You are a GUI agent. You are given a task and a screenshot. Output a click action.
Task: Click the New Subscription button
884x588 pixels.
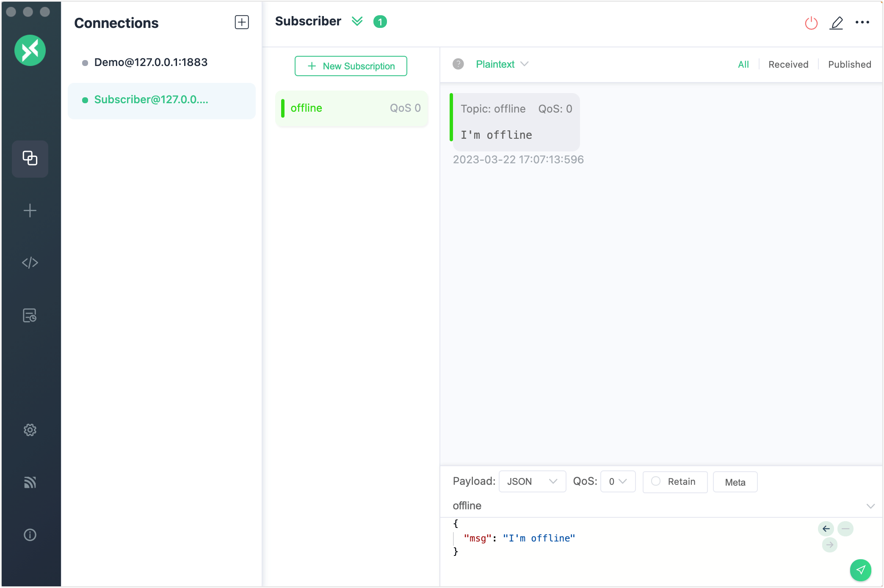click(351, 66)
